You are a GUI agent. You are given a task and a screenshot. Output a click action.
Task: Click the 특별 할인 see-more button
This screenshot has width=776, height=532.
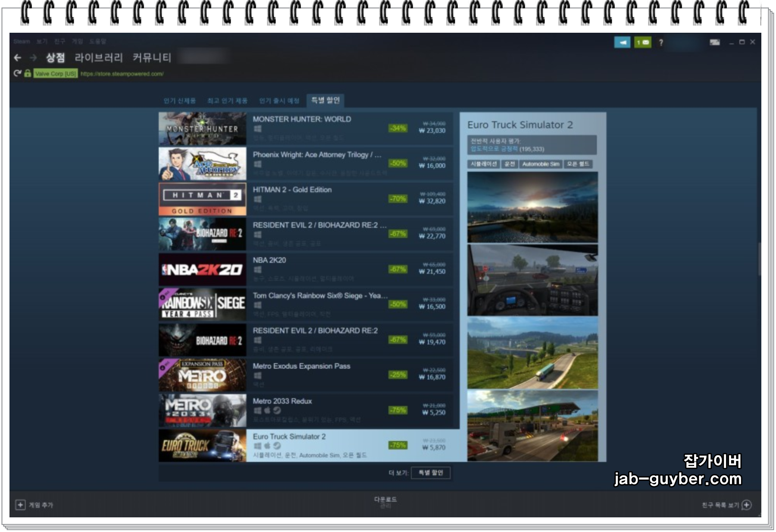[431, 473]
